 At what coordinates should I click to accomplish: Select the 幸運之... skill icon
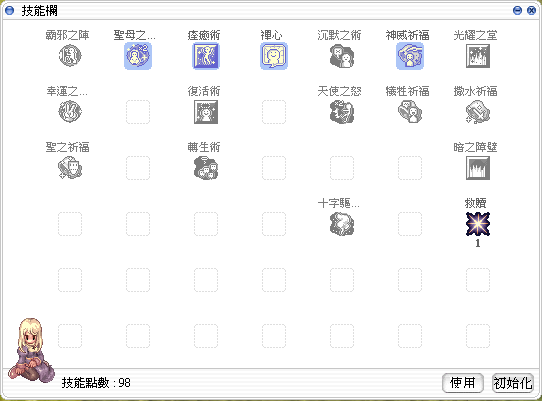tap(70, 112)
